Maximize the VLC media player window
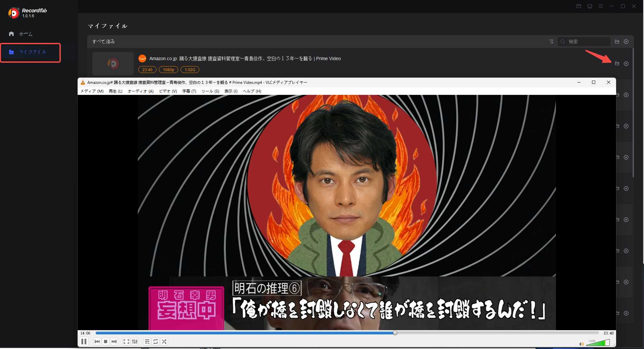Screen dimensions: 644x349 point(594,83)
